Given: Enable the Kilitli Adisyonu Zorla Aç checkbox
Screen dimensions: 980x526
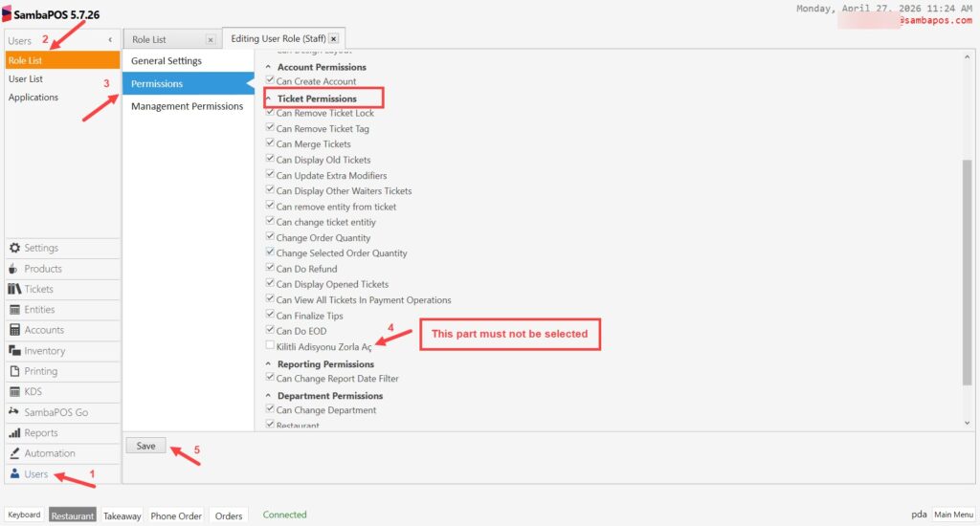Looking at the screenshot, I should [x=270, y=346].
